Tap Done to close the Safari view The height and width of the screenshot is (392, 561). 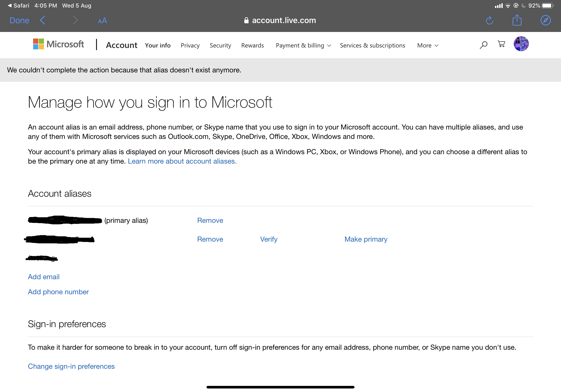(19, 20)
